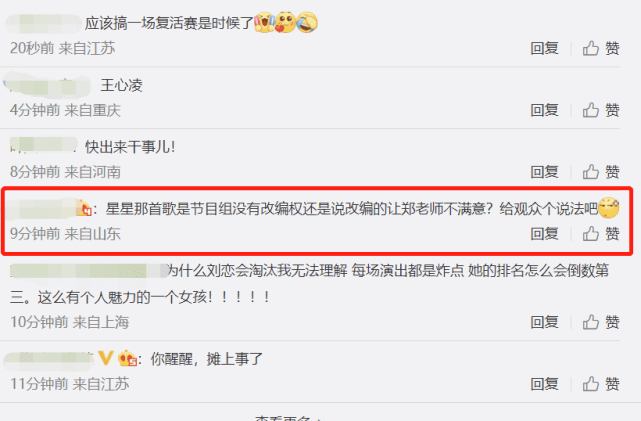Viewport: 641px width, 421px height.
Task: Reply to the 11分钟前 来自江苏 comment
Action: [544, 384]
